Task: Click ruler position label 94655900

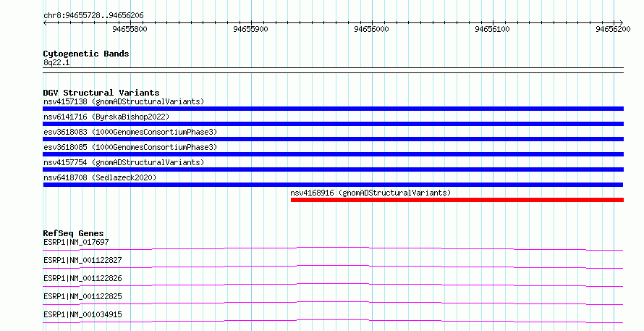Action: pyautogui.click(x=250, y=29)
